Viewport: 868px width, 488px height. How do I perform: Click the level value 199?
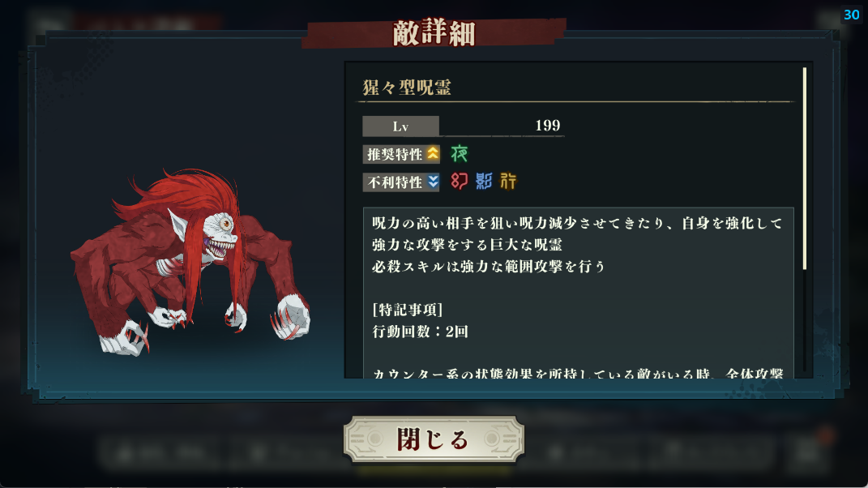pos(548,125)
